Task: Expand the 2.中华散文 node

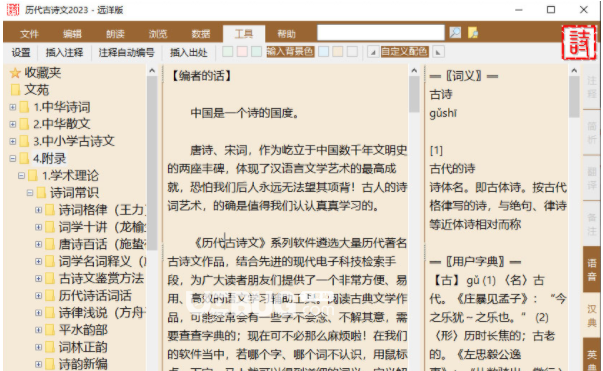Action: click(13, 124)
